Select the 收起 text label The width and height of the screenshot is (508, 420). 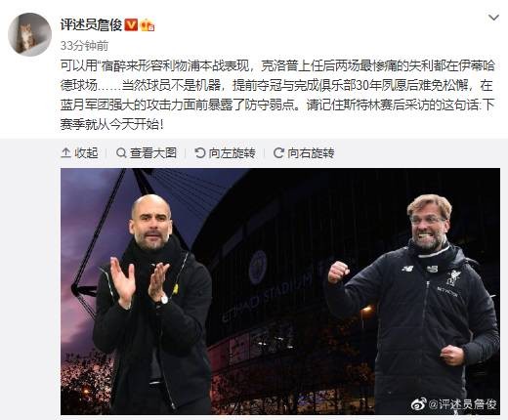pyautogui.click(x=86, y=152)
